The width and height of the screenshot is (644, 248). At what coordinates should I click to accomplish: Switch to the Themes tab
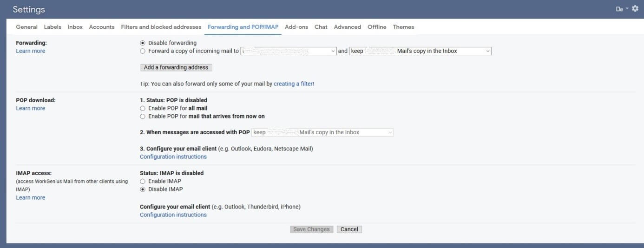[x=403, y=27]
